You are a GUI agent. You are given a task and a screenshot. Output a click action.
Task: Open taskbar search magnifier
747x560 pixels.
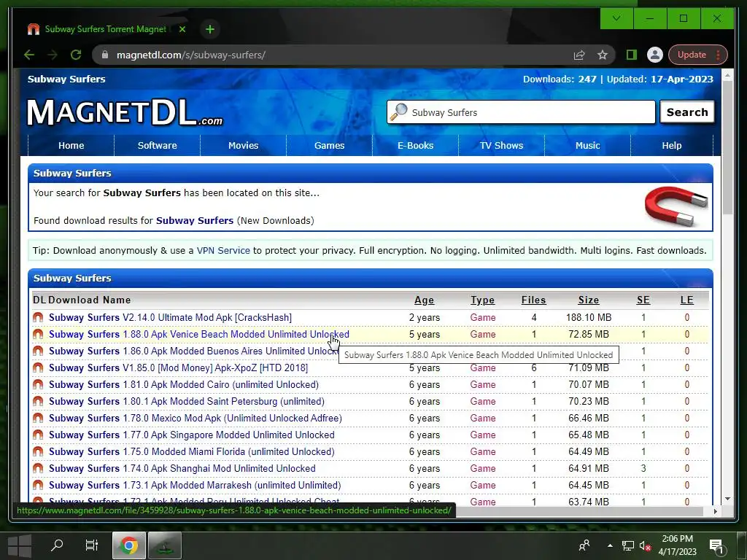click(57, 545)
